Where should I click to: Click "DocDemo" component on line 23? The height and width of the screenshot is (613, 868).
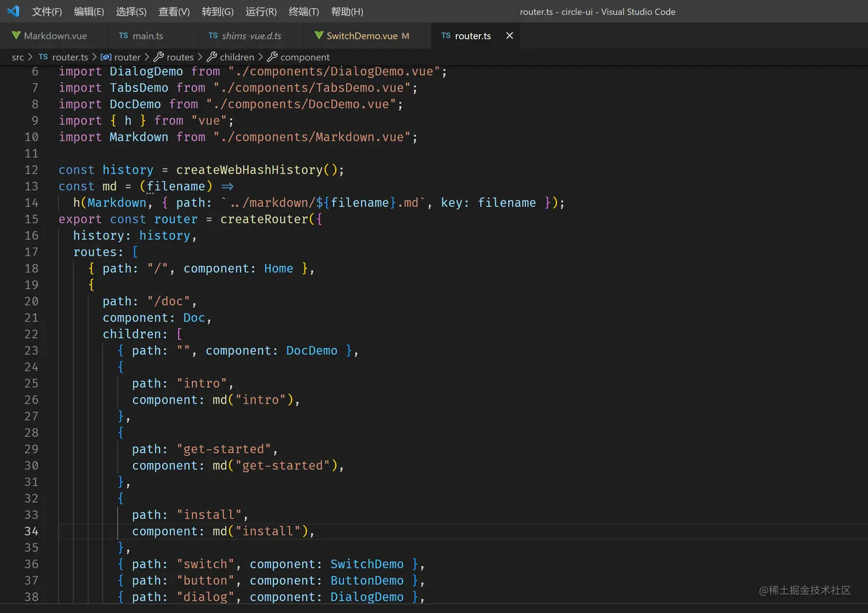point(312,351)
